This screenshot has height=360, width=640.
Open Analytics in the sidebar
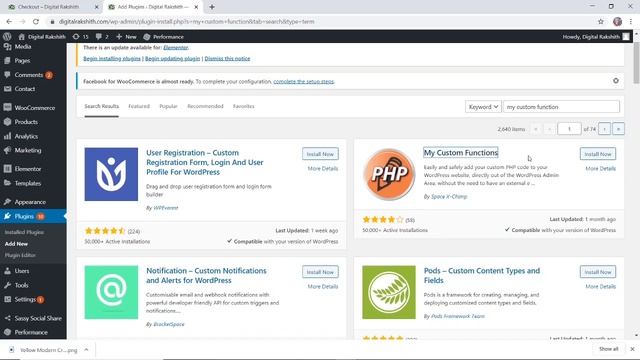tap(26, 136)
